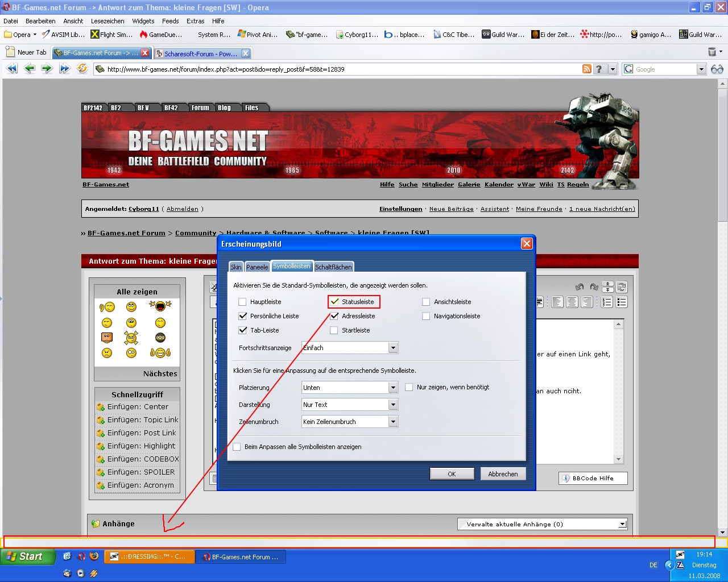Insert the orange square angry smiley
This screenshot has width=728, height=582.
pos(107,338)
